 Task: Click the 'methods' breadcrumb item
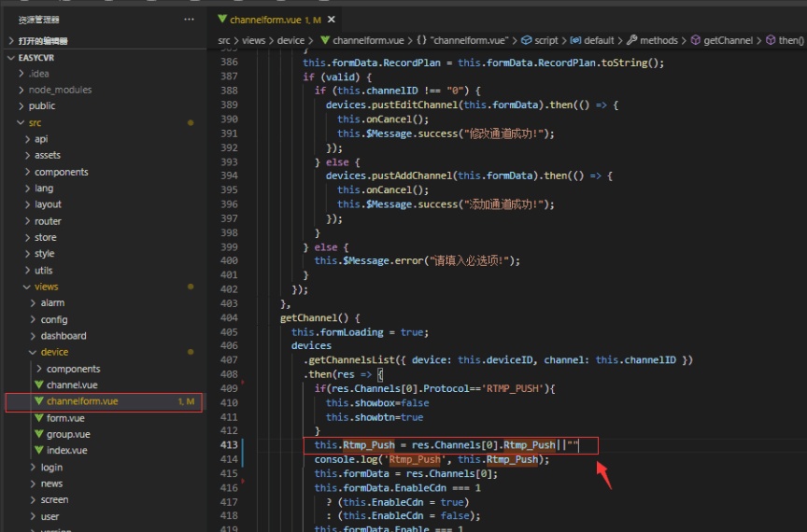pyautogui.click(x=658, y=40)
